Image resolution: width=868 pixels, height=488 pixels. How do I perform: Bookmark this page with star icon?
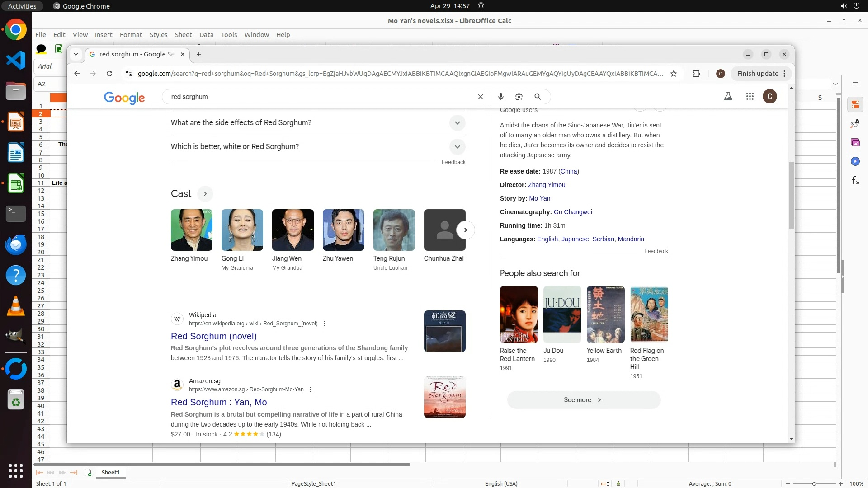click(674, 74)
